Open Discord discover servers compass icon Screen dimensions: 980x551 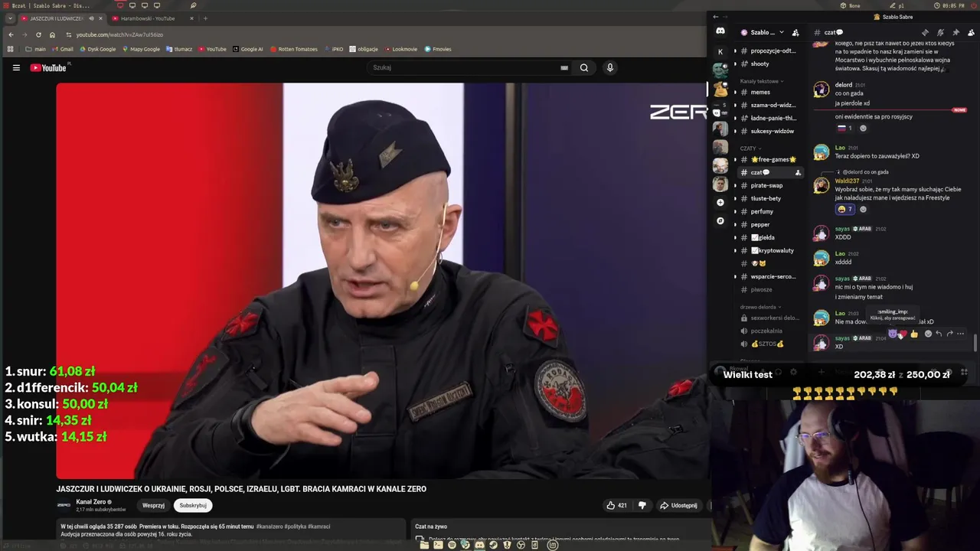(720, 220)
